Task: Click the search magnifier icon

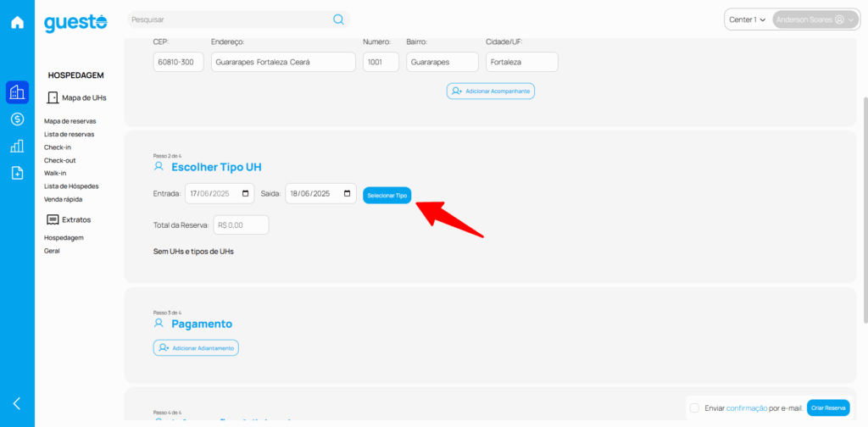Action: click(338, 19)
